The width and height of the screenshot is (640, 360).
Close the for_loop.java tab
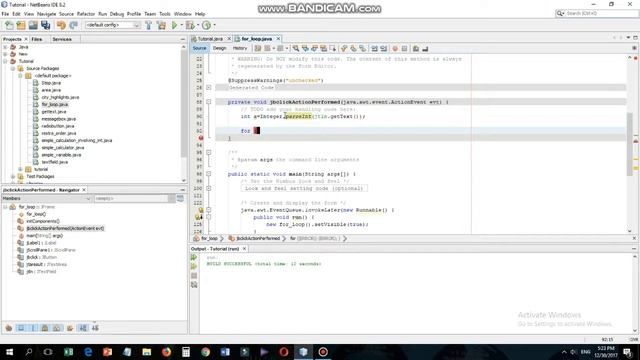278,39
